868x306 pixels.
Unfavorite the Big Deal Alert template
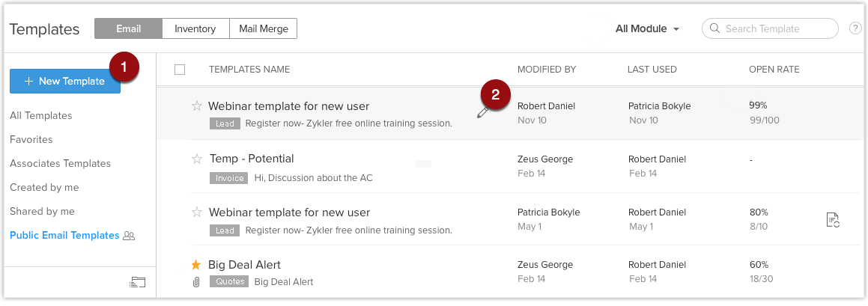(196, 265)
